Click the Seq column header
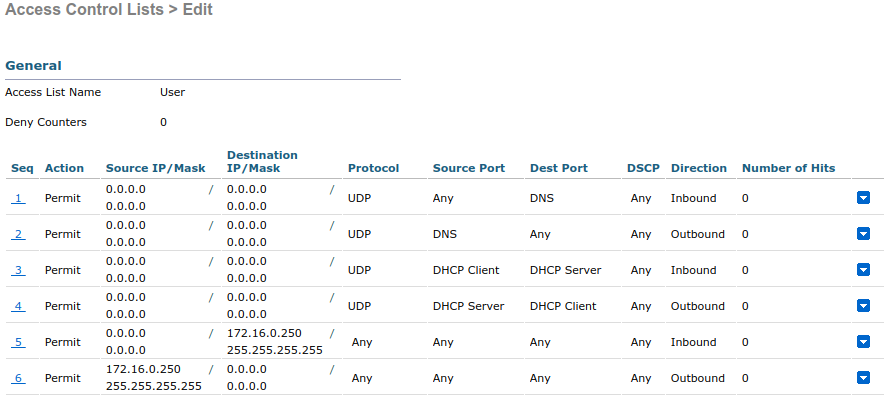Viewport: 884px width, 403px height. click(x=22, y=168)
